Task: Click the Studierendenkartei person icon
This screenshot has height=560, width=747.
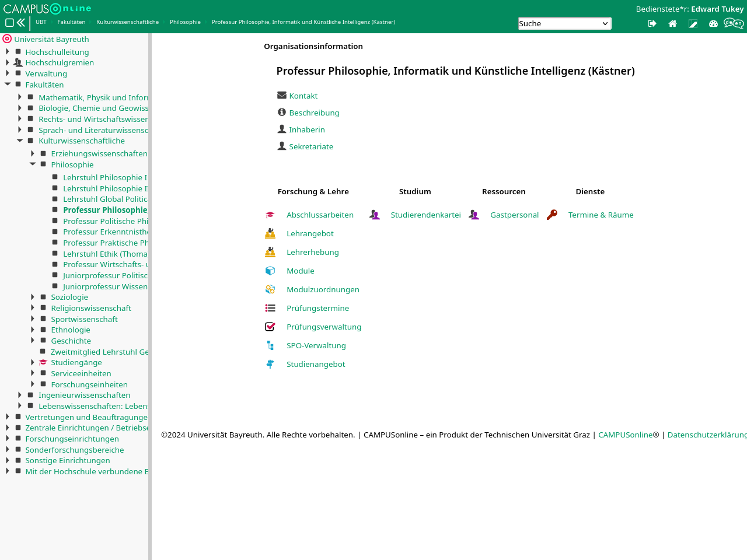Action: coord(375,215)
